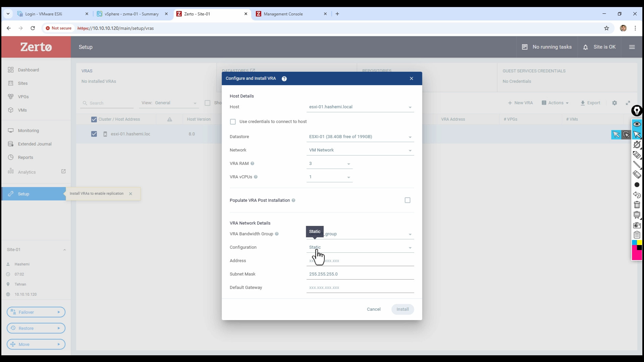Click the table settings gear icon
Screen dimensions: 644x362
tap(614, 103)
